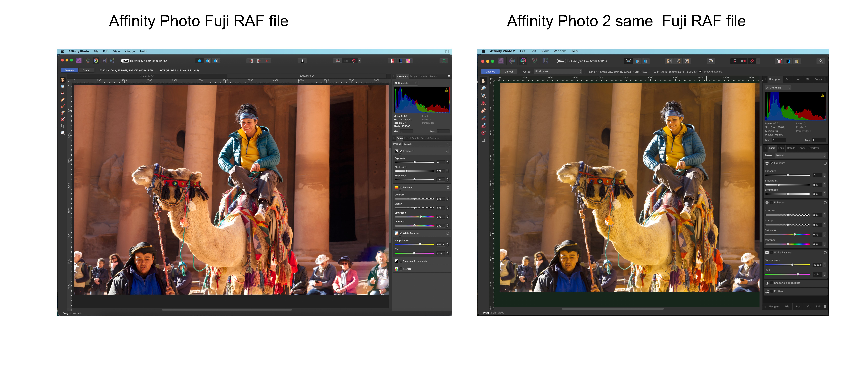868x365 pixels.
Task: Switch to Scope tab in left Affinity Photo window
Action: (413, 76)
